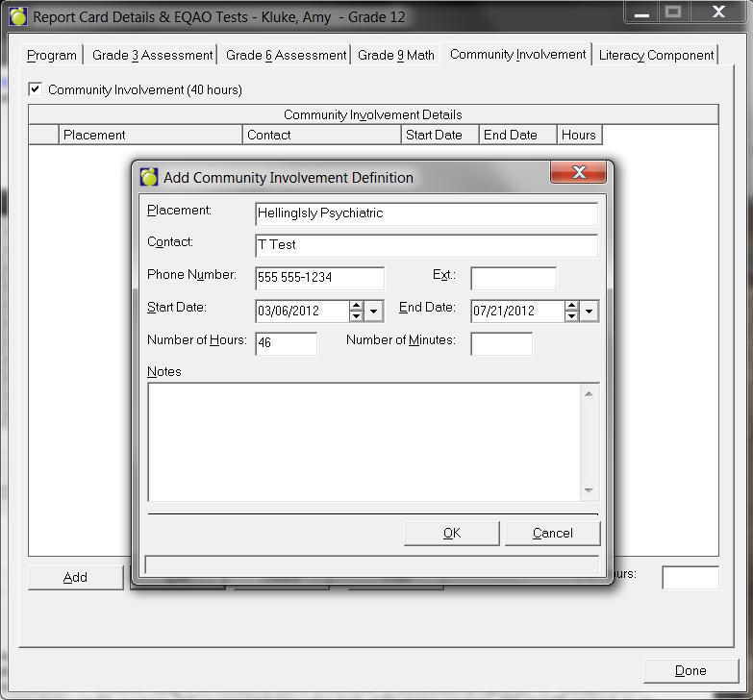753x700 pixels.
Task: Increase End Date with up spinner arrow
Action: [571, 306]
